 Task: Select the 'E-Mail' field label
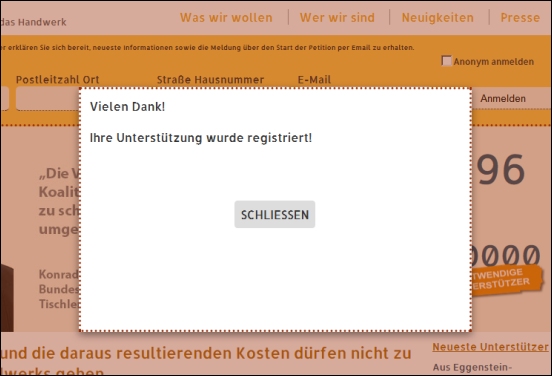pyautogui.click(x=314, y=80)
